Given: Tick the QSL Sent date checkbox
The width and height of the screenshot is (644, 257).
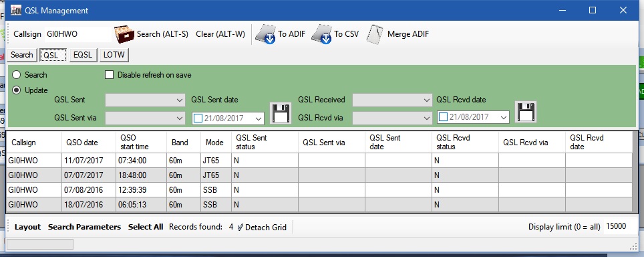Looking at the screenshot, I should [x=198, y=118].
